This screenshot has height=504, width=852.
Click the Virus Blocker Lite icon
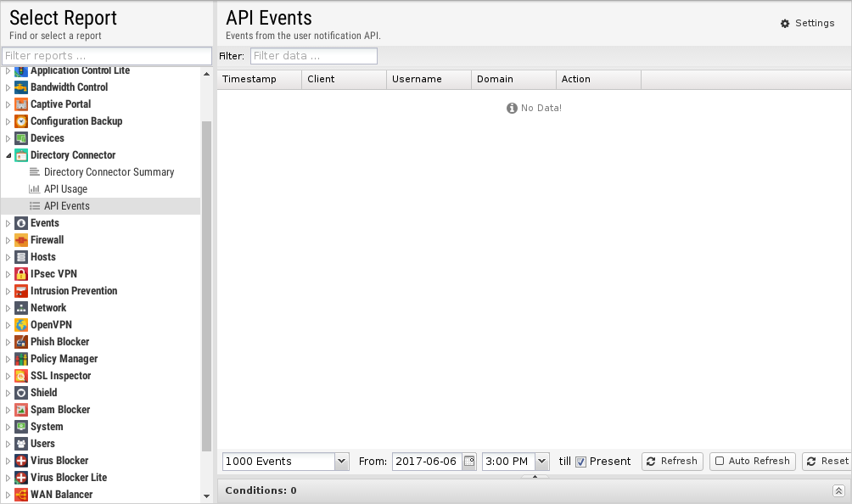[20, 478]
